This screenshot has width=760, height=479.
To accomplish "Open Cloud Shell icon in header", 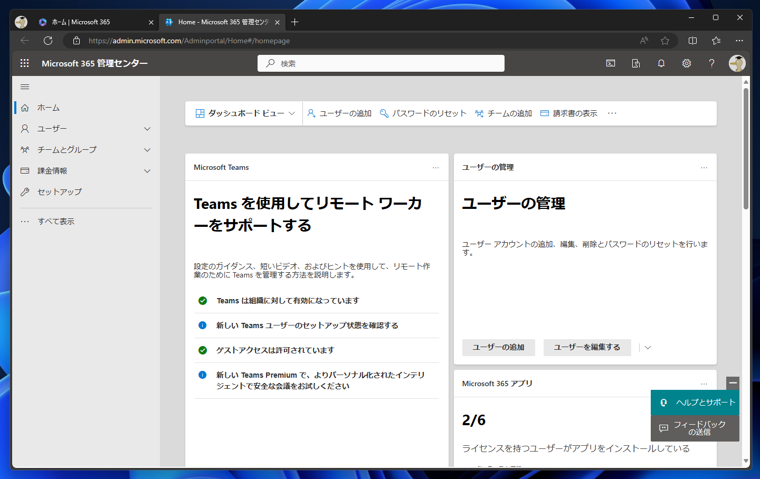I will [611, 64].
